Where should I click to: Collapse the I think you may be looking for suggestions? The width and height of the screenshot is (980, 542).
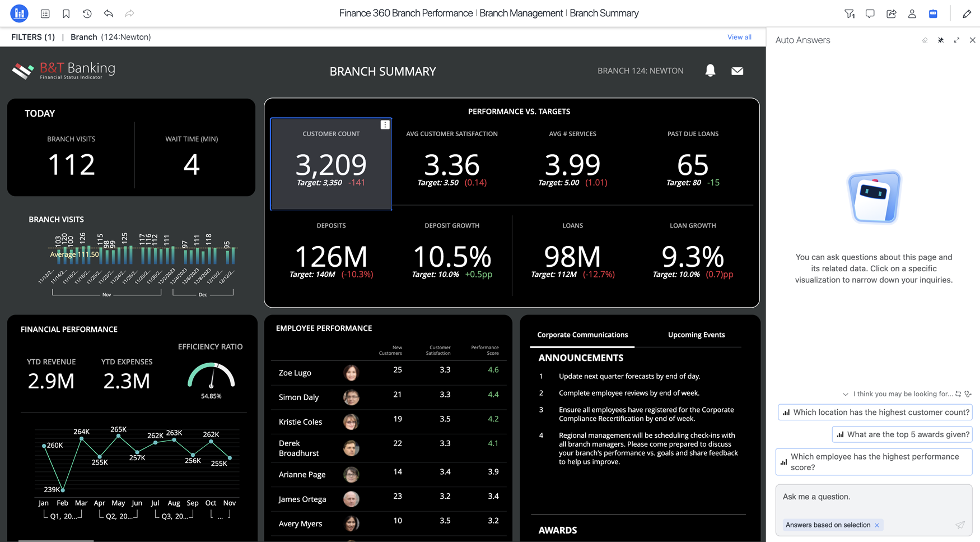tap(846, 394)
